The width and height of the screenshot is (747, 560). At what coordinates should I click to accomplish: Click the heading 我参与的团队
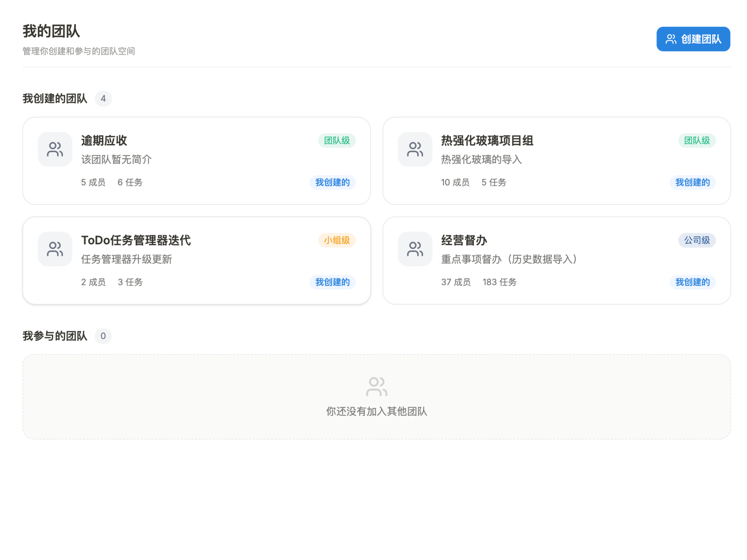[x=55, y=336]
